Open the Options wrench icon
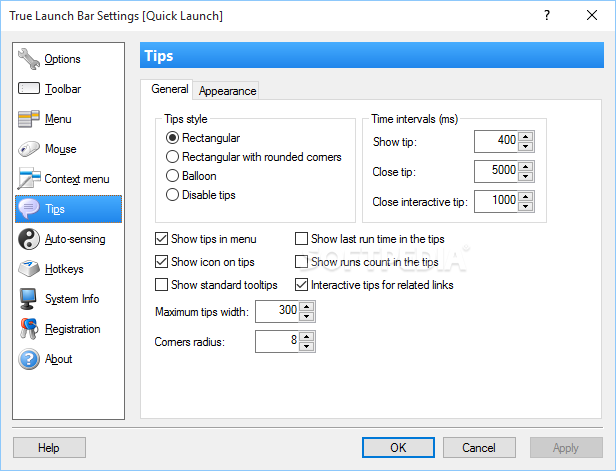The height and width of the screenshot is (471, 616). pos(29,59)
